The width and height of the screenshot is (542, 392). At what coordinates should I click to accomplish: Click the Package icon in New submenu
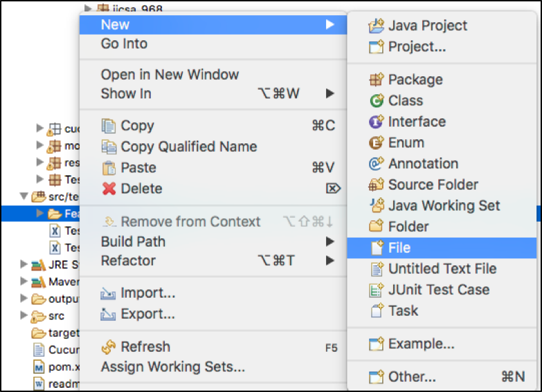click(x=376, y=80)
